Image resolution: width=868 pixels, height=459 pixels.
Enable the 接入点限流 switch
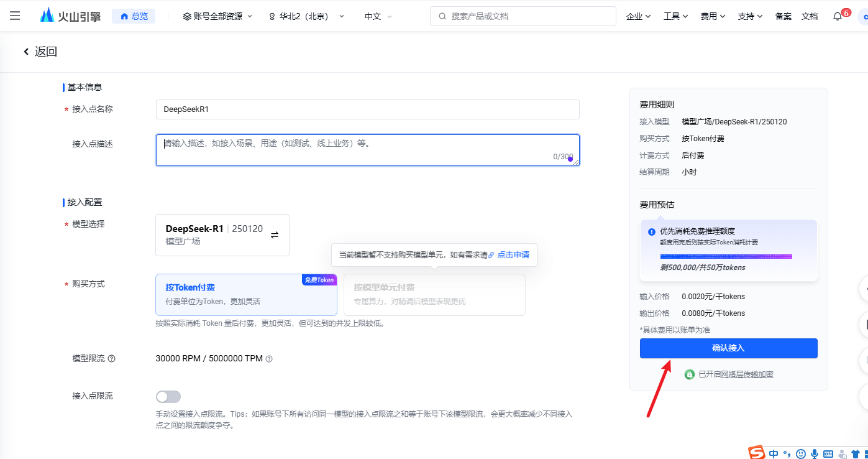point(168,396)
